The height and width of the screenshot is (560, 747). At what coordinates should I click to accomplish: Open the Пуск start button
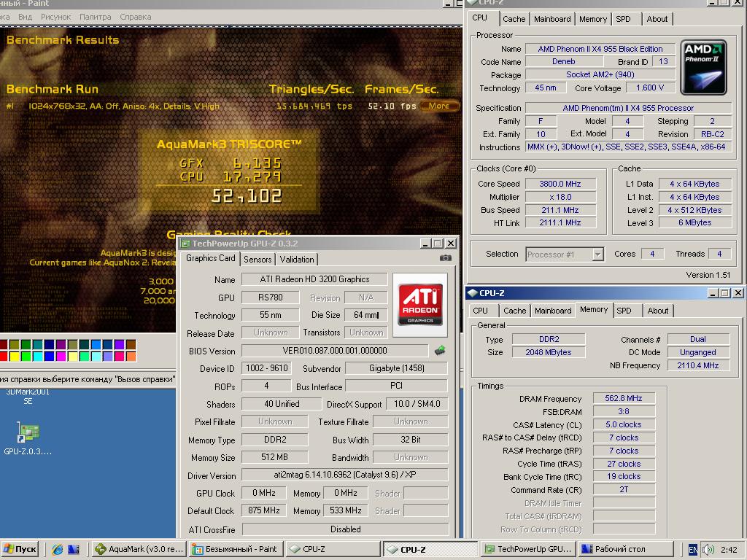[20, 549]
